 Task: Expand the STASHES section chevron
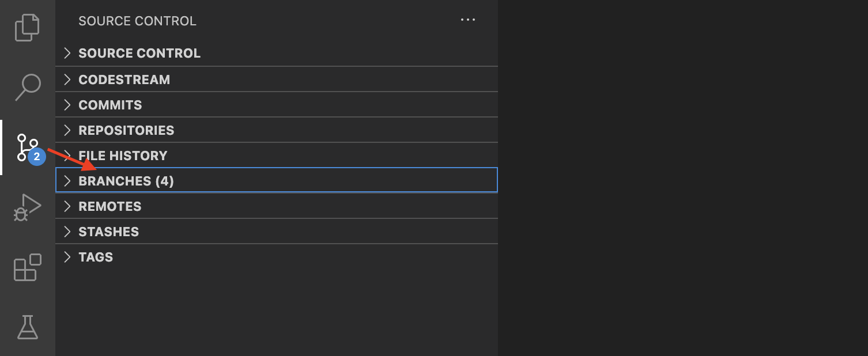coord(67,231)
